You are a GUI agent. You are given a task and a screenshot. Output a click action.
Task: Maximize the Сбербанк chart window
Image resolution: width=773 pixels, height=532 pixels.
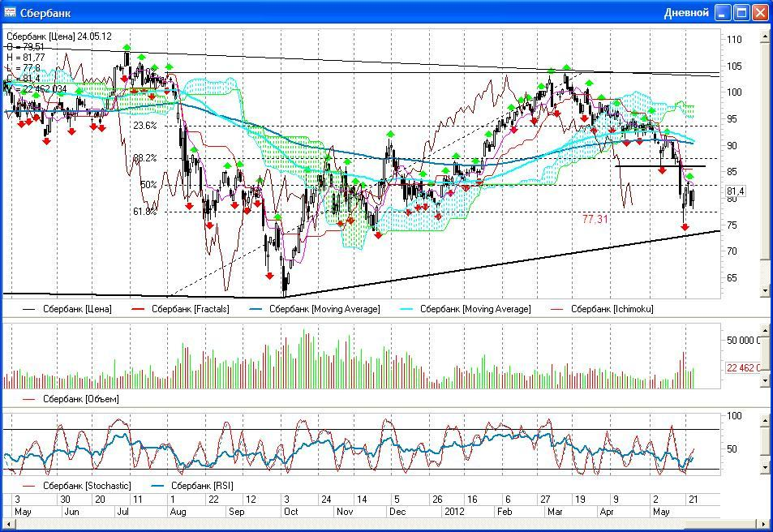742,12
